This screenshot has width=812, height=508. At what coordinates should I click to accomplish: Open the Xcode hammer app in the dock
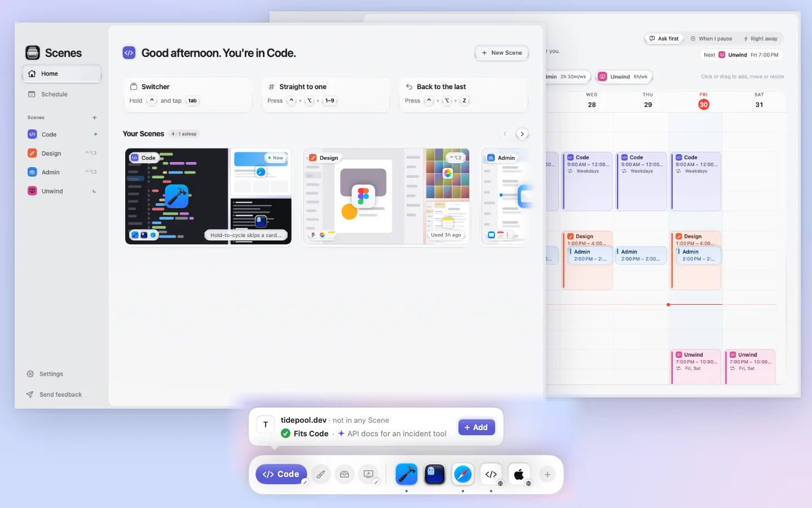(x=407, y=474)
